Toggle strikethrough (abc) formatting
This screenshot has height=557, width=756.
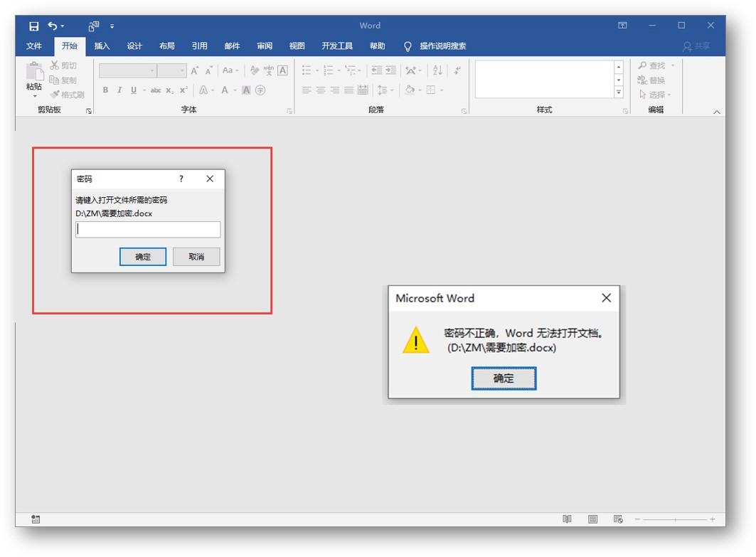(x=156, y=90)
